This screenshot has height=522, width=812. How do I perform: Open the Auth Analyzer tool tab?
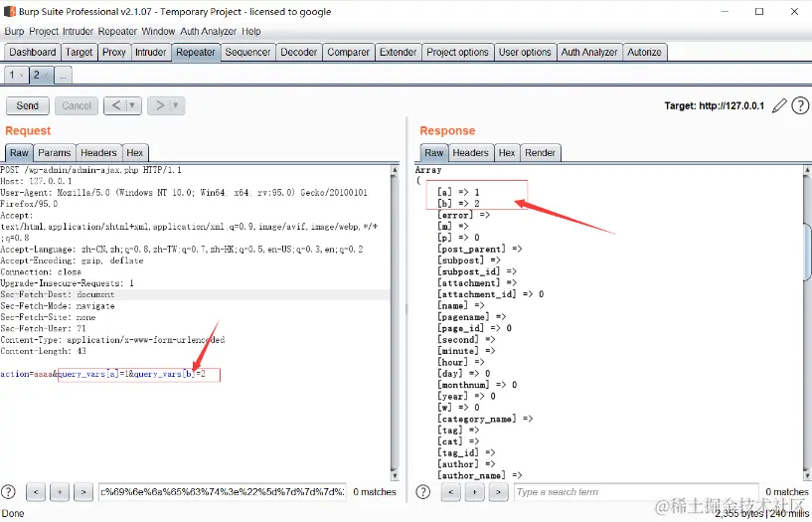point(589,53)
